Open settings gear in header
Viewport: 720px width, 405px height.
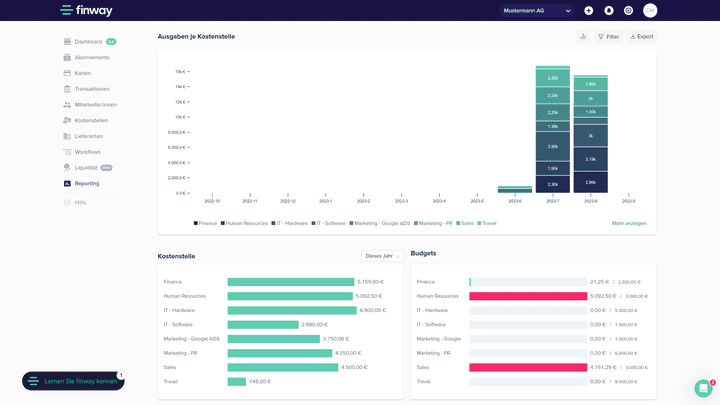628,10
